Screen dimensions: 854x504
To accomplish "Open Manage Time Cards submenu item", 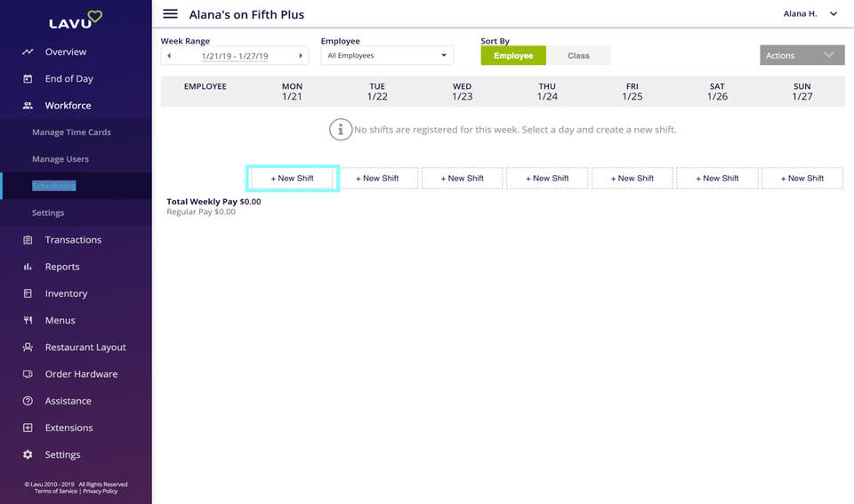I will [x=71, y=132].
